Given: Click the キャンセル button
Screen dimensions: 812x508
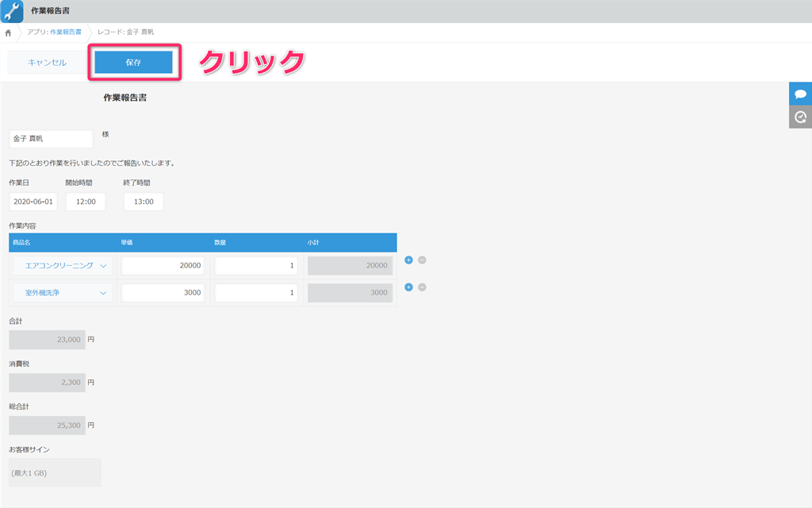Looking at the screenshot, I should (x=47, y=62).
